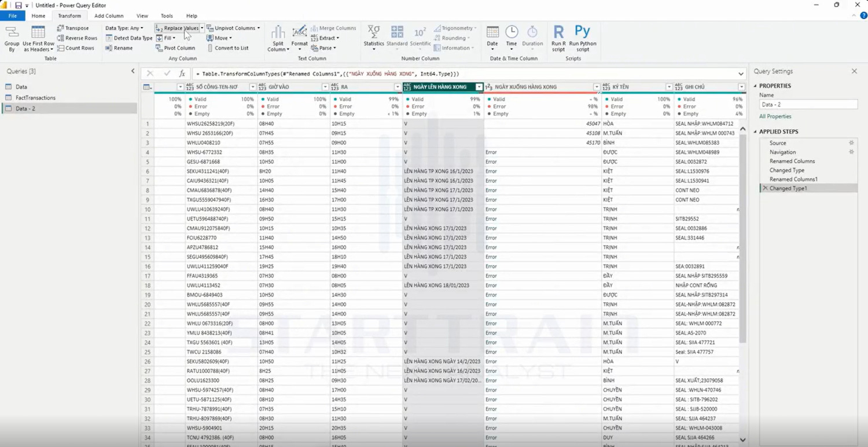Click the vertical scrollbar of the data grid
This screenshot has height=447, width=868.
[x=743, y=237]
